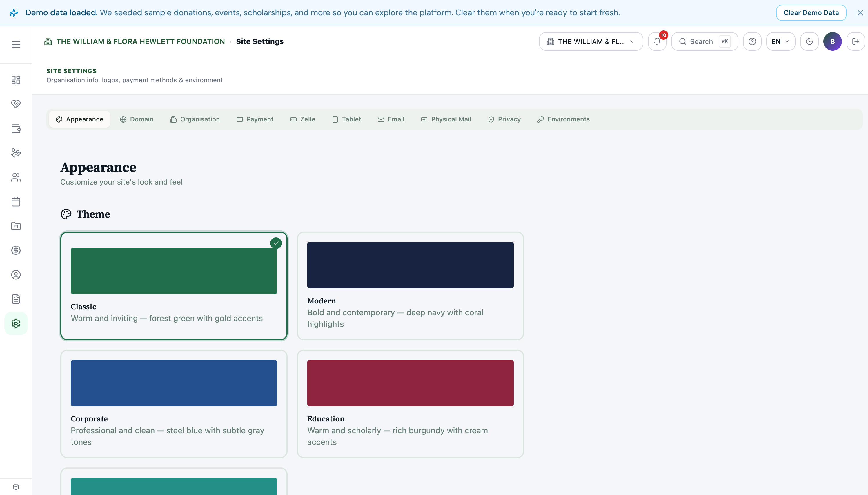Click the steel blue Corporate swatch
Screen dimensions: 868x495
(x=174, y=383)
